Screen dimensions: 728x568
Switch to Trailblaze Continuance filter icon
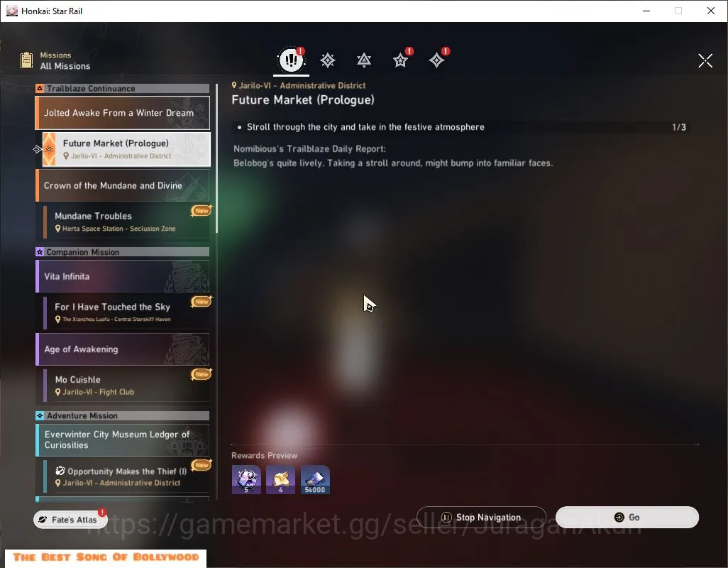click(x=364, y=60)
